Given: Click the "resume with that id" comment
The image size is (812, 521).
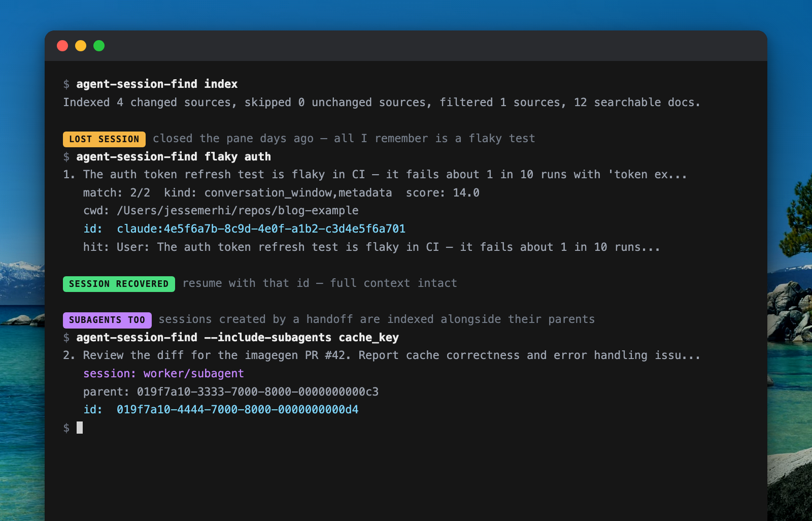Looking at the screenshot, I should pos(320,283).
